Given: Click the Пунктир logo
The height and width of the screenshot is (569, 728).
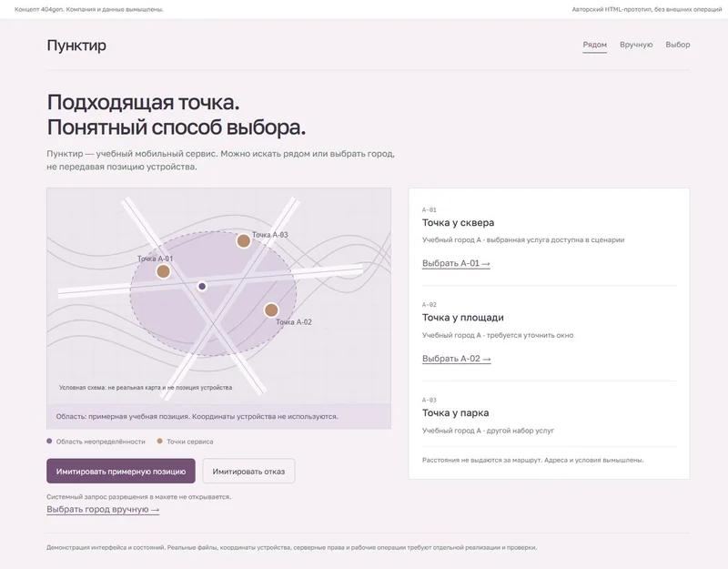Looking at the screenshot, I should (x=76, y=45).
